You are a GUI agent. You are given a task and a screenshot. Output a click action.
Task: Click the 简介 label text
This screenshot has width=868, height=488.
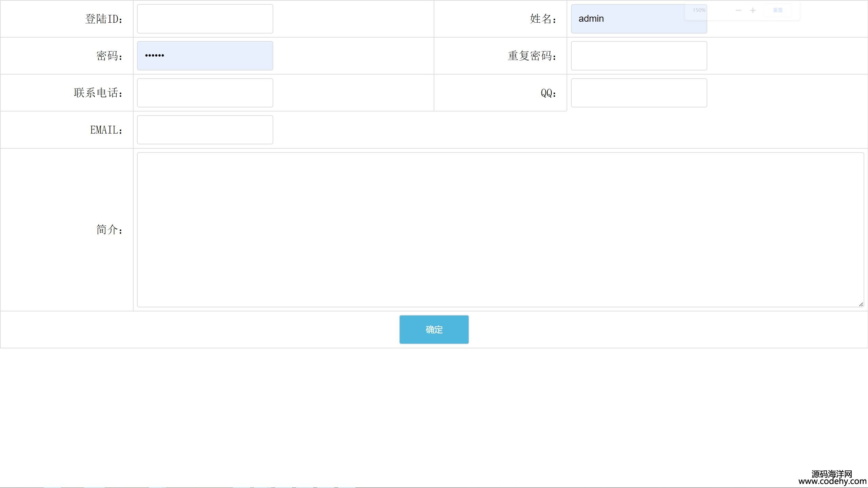point(109,230)
